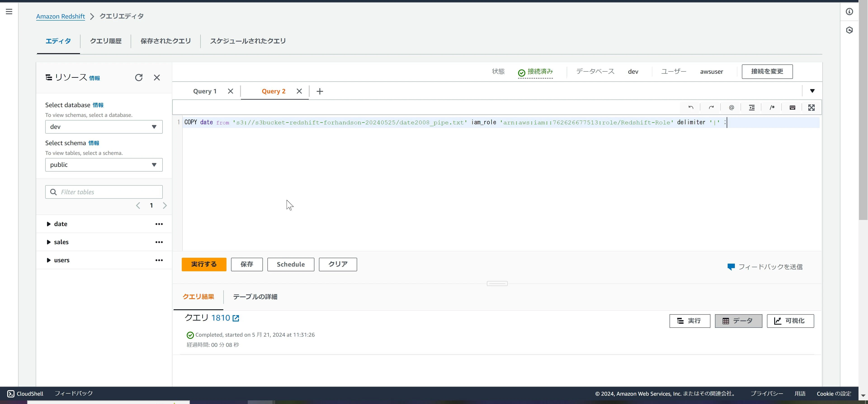This screenshot has height=404, width=868.
Task: Expand the users table tree item
Action: click(49, 260)
